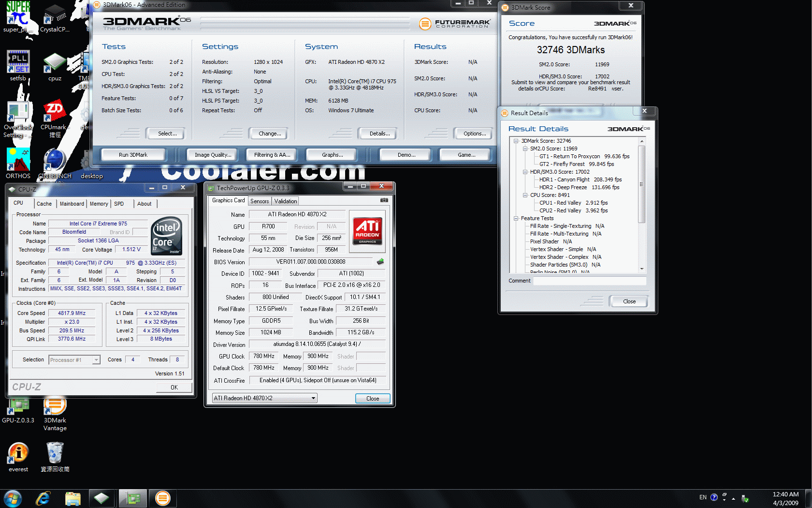Collapse the HDR/SM3.0 Score tree node
The height and width of the screenshot is (508, 812).
tap(525, 172)
